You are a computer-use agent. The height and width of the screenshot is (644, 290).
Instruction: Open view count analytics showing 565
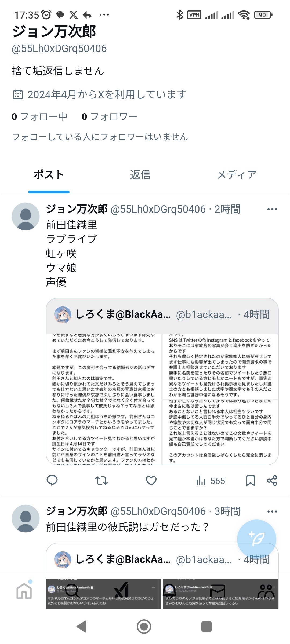tap(211, 481)
